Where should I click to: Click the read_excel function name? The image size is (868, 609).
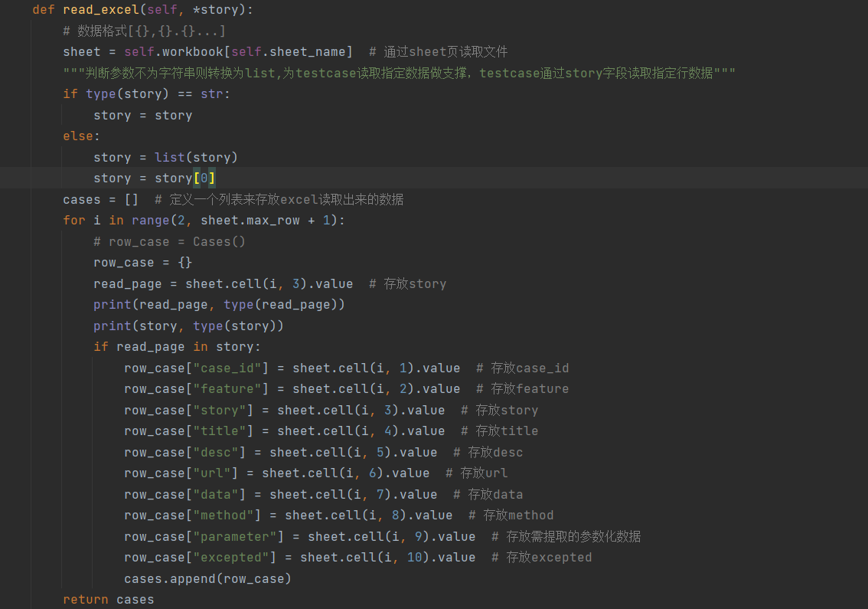tap(101, 10)
